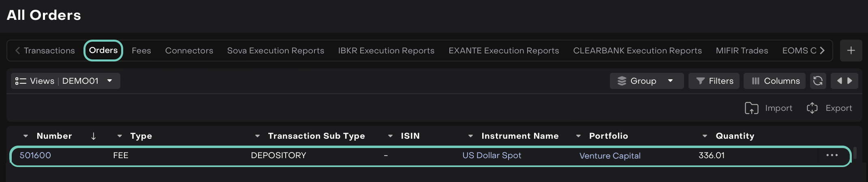Open the Quantity column menu arrow
The image size is (868, 182).
click(705, 136)
